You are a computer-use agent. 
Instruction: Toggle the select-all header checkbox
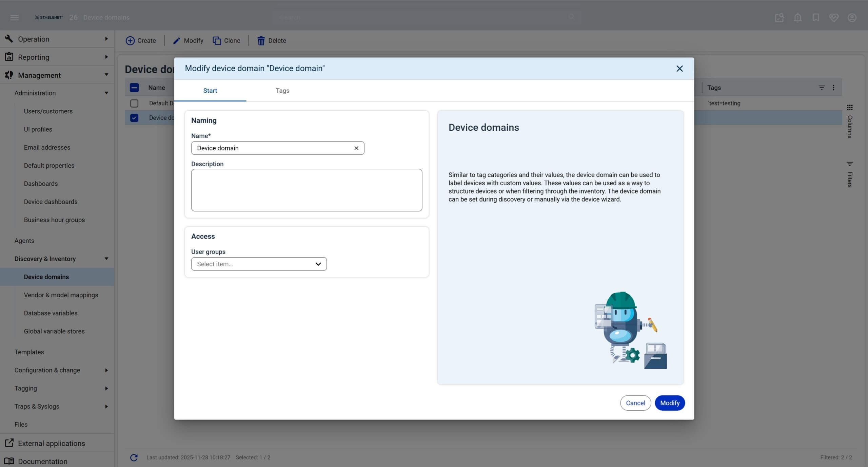point(134,88)
